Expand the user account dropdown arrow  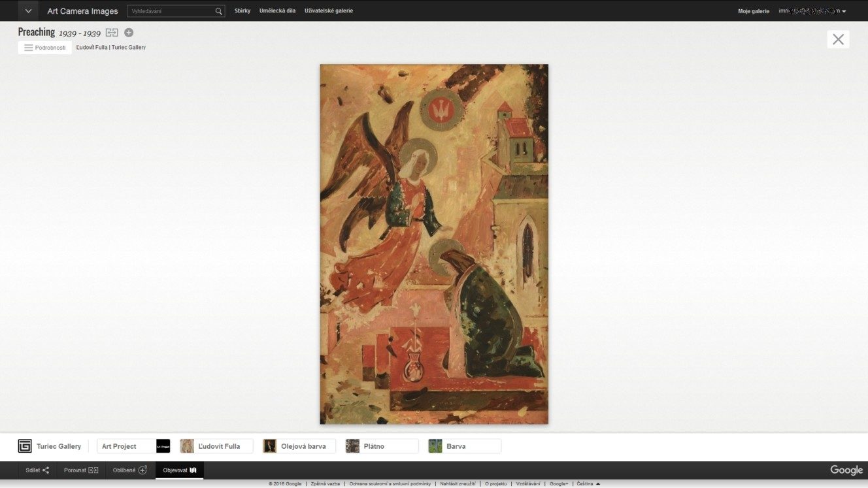click(x=844, y=12)
